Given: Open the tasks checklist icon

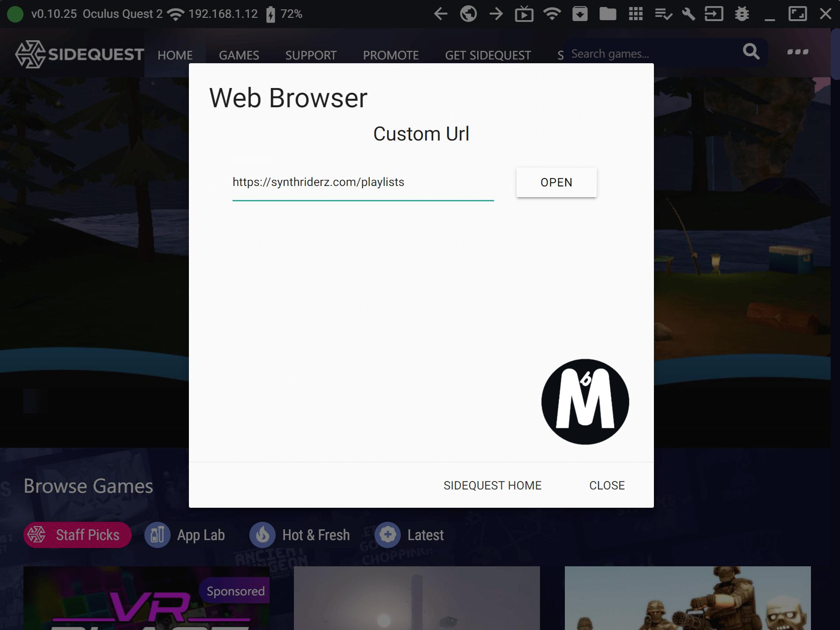Looking at the screenshot, I should coord(663,14).
